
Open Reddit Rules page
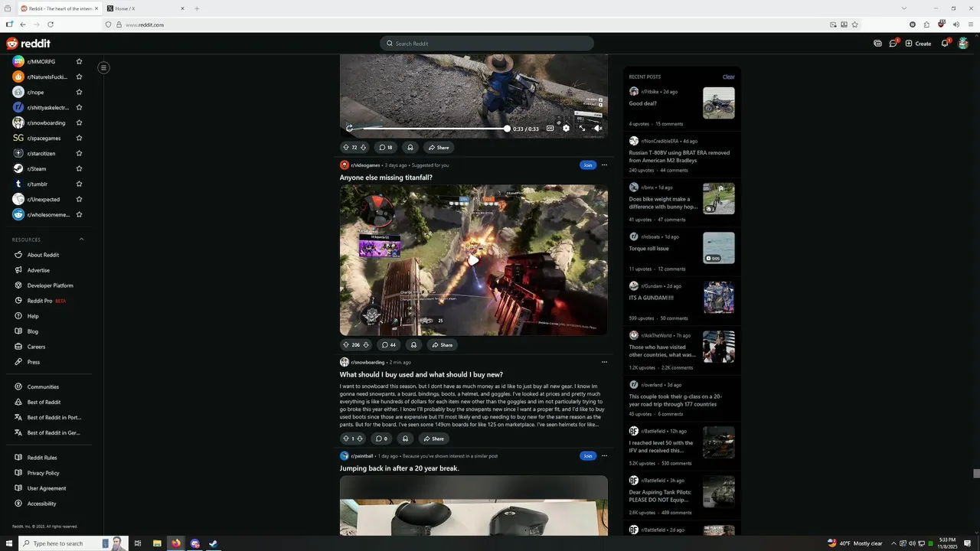click(42, 458)
